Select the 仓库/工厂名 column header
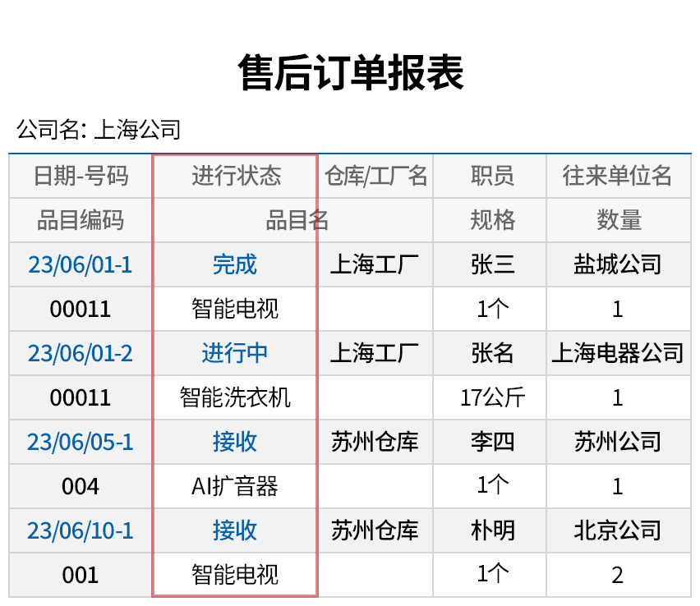This screenshot has width=700, height=606. [x=375, y=176]
